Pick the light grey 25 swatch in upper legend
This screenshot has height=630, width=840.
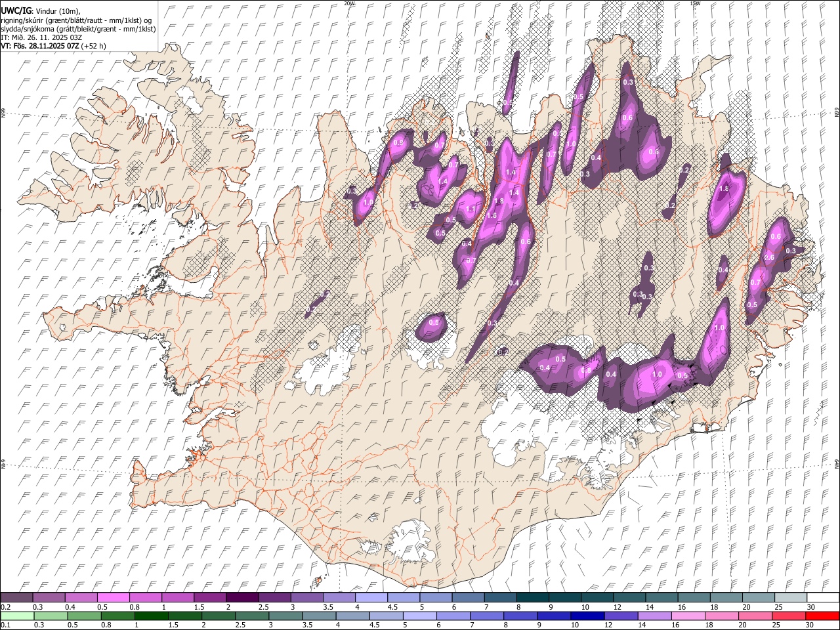pos(790,598)
